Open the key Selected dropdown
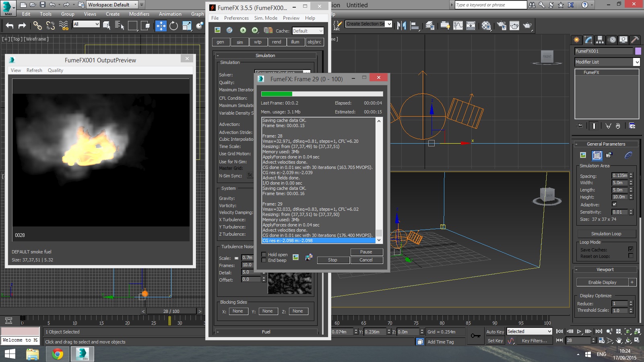Image resolution: width=644 pixels, height=362 pixels. pos(529,331)
